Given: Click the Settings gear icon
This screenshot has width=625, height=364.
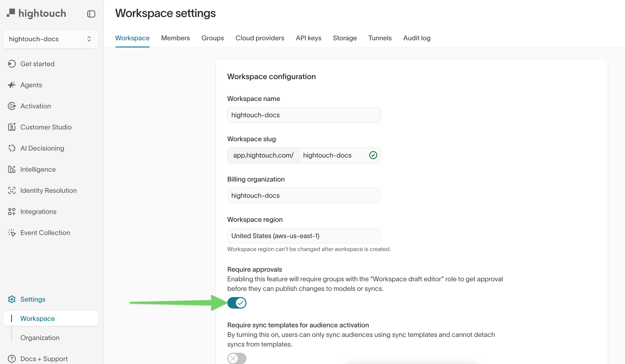Looking at the screenshot, I should pyautogui.click(x=12, y=299).
